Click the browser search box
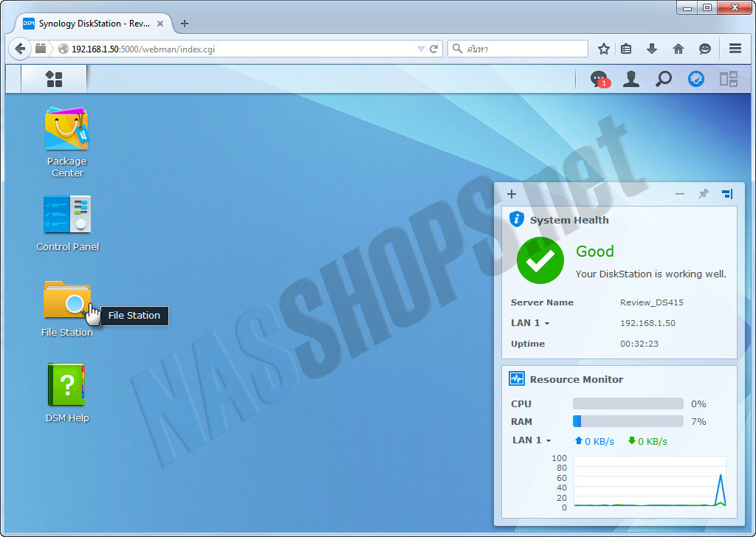This screenshot has height=537, width=756. coord(518,49)
